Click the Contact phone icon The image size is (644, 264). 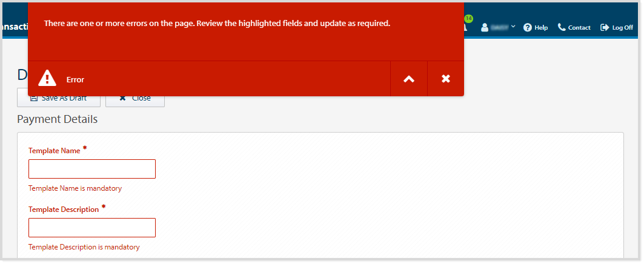(x=562, y=27)
